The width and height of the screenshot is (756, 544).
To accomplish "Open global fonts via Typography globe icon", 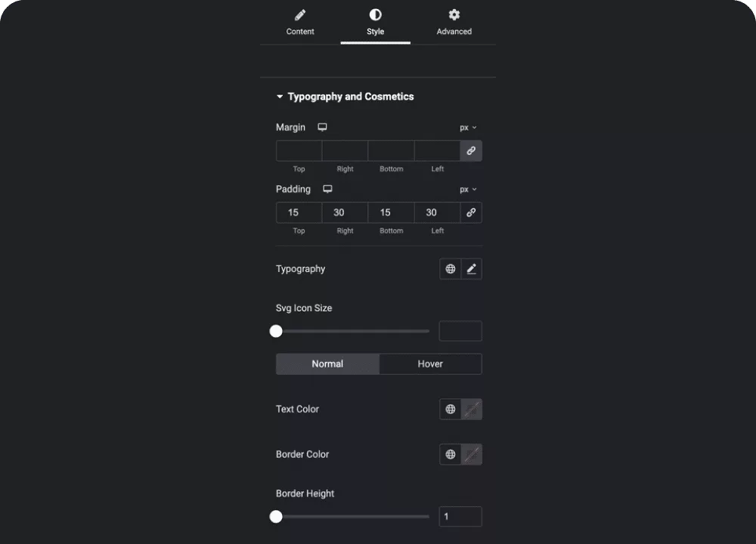I will (x=451, y=269).
